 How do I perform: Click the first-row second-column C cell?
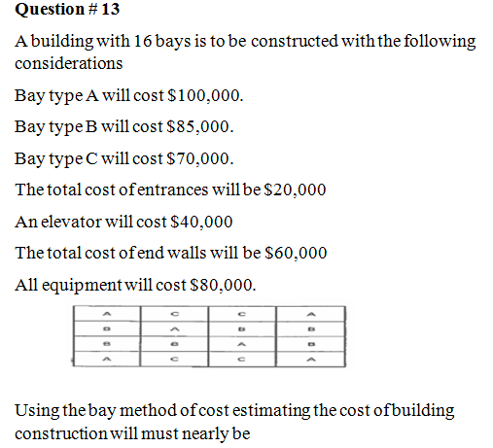[x=174, y=314]
